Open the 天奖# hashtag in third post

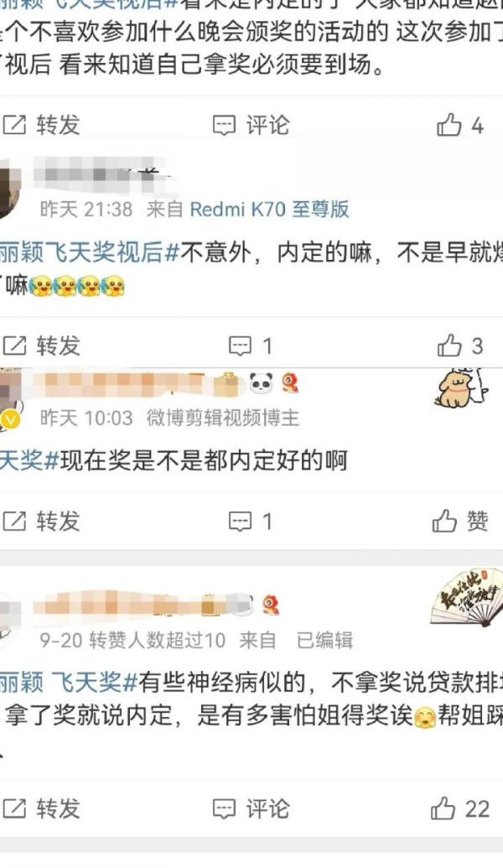click(x=29, y=460)
